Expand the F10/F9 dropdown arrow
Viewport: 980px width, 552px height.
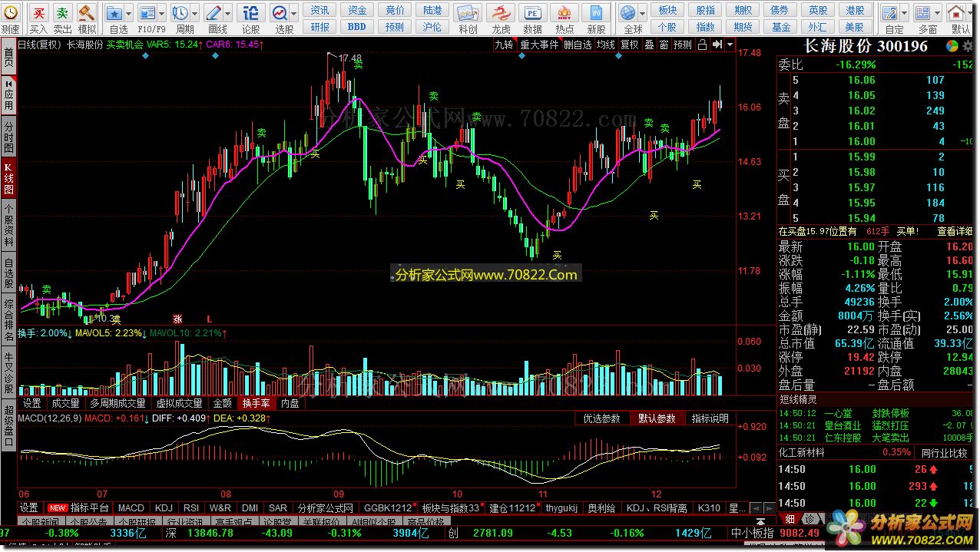click(x=162, y=13)
